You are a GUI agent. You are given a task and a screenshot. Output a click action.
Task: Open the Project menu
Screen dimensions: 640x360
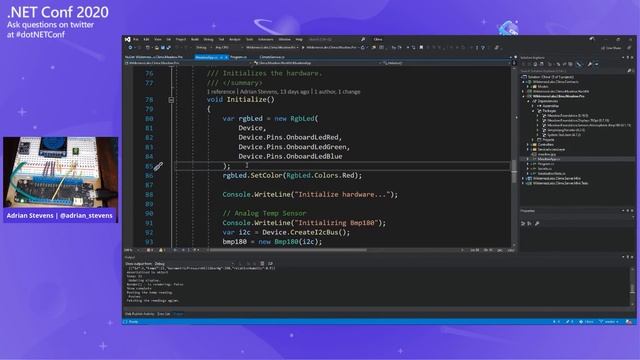[x=180, y=40]
